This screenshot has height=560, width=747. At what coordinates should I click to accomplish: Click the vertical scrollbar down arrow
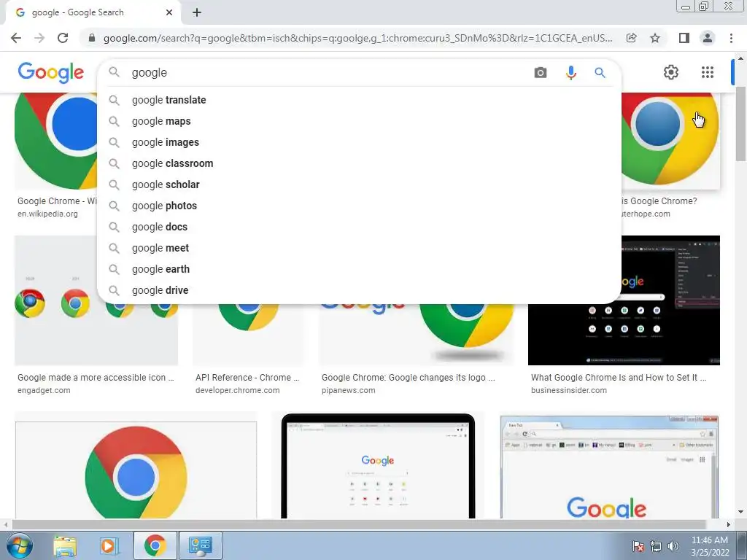tap(741, 513)
